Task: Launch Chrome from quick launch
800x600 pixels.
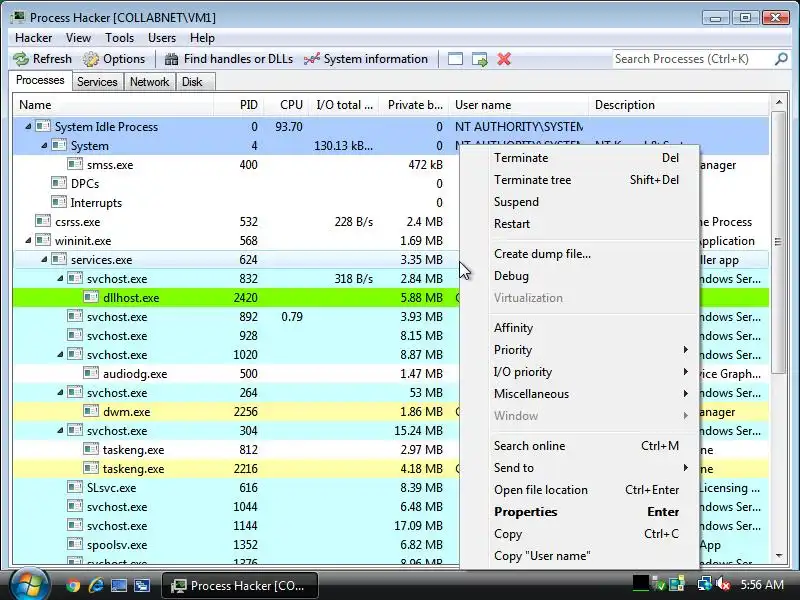Action: (73, 585)
